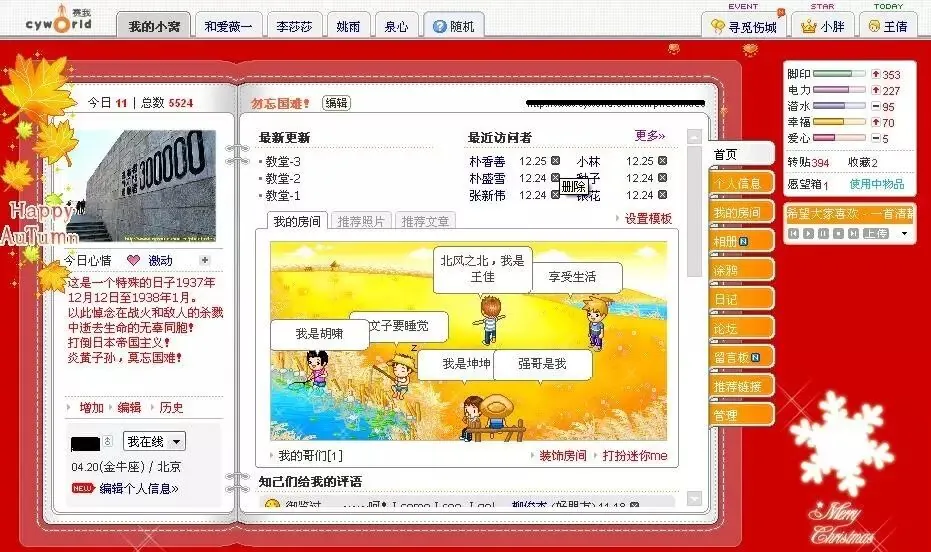Open the 我在线 status dropdown

tap(154, 441)
